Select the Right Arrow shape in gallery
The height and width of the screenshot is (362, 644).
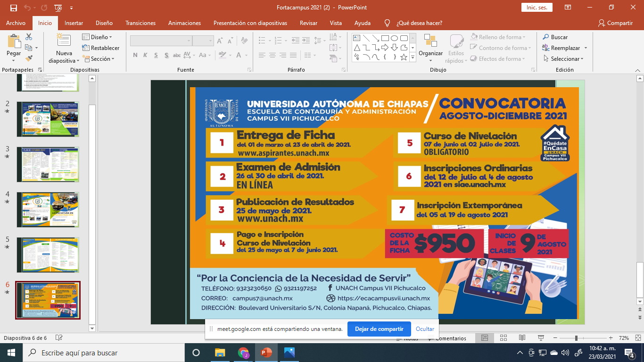coord(385,48)
